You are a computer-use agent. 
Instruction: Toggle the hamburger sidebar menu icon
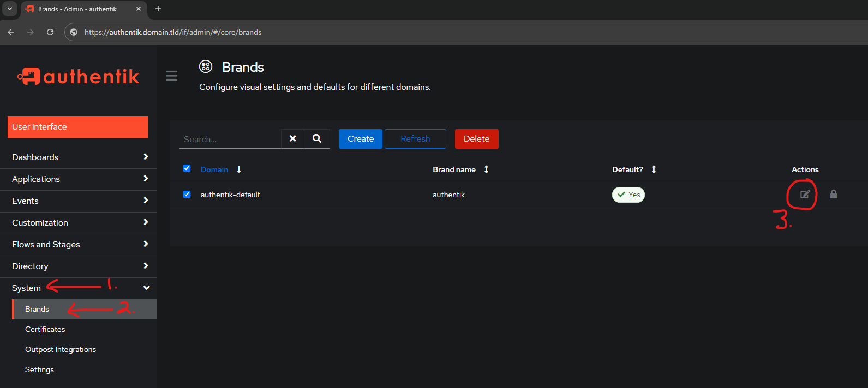pyautogui.click(x=171, y=76)
